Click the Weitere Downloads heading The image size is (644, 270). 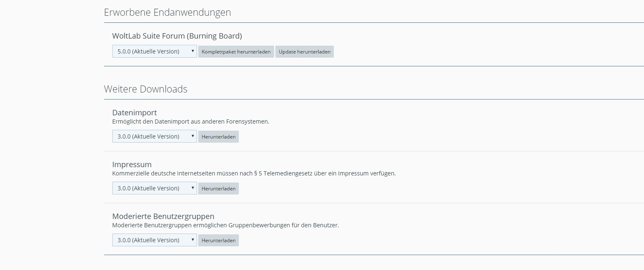[146, 89]
